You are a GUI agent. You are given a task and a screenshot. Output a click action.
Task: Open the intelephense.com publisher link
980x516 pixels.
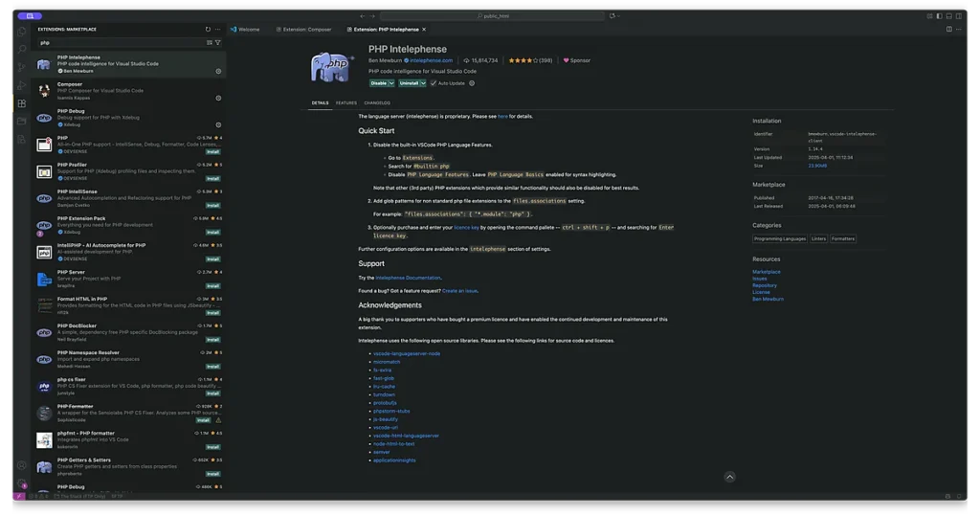coord(431,60)
